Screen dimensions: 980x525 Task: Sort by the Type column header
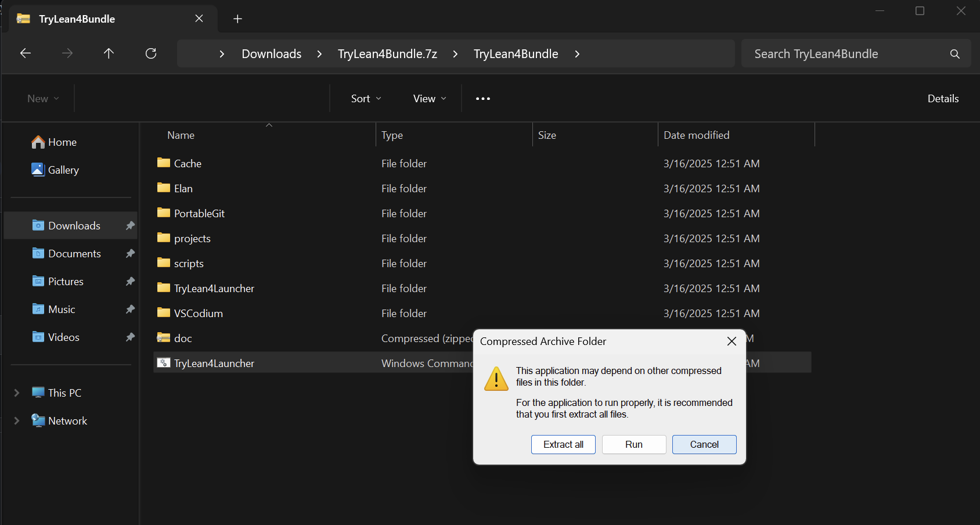click(x=392, y=135)
